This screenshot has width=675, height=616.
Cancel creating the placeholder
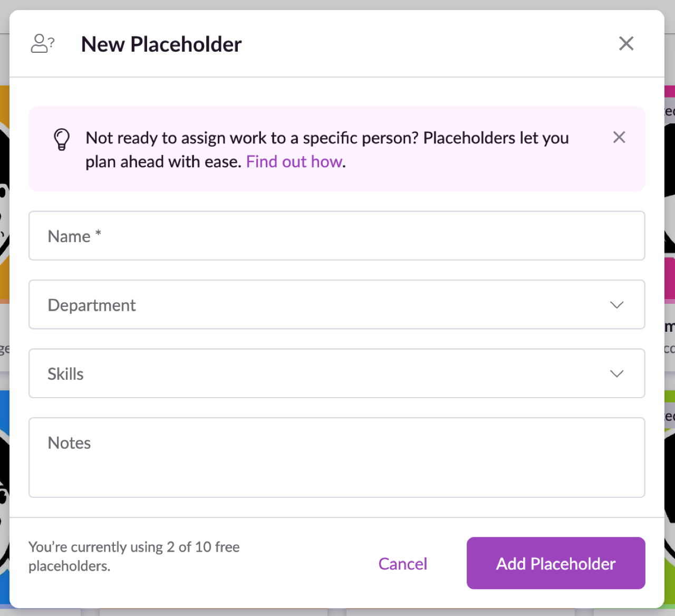[x=402, y=563]
